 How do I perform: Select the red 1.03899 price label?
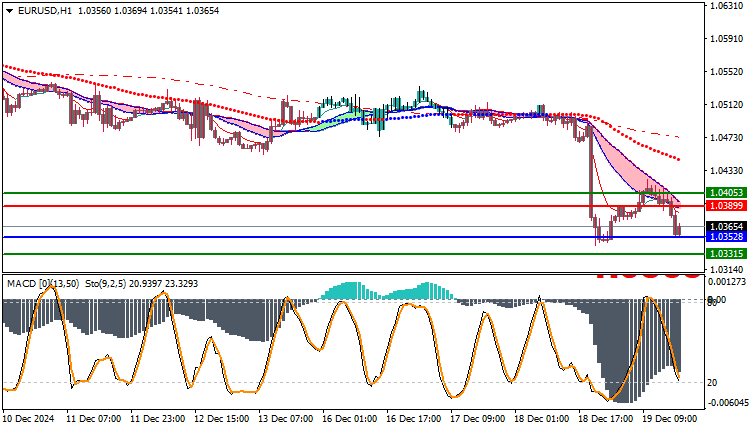pos(727,206)
